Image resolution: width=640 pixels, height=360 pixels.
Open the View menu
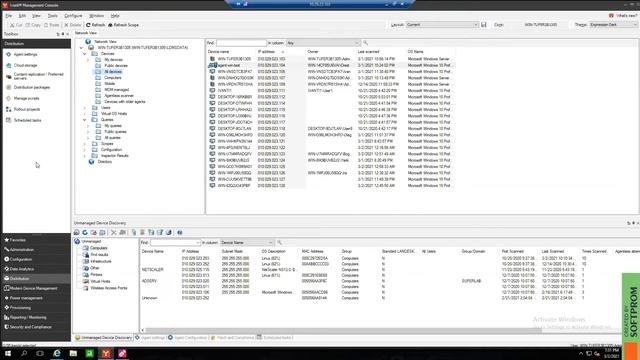click(x=36, y=16)
